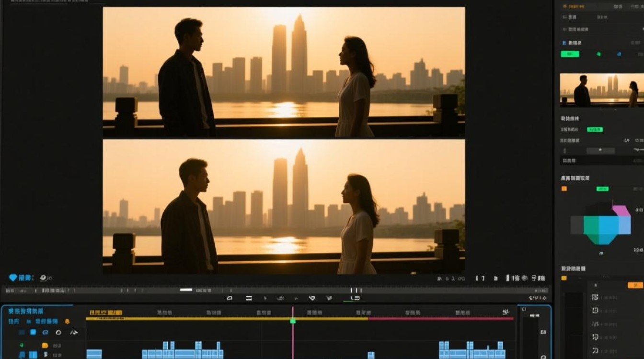Click the green circle icon in right panel
The height and width of the screenshot is (359, 644).
[x=598, y=54]
